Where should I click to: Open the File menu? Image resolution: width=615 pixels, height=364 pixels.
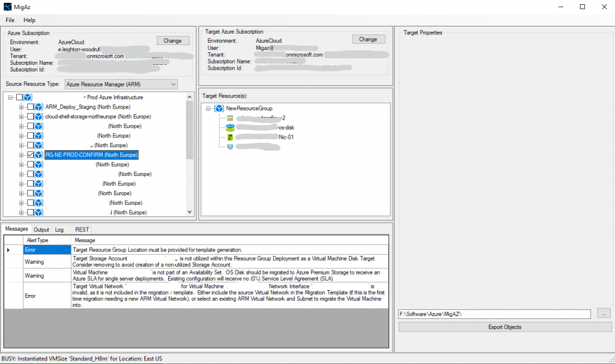click(x=10, y=20)
